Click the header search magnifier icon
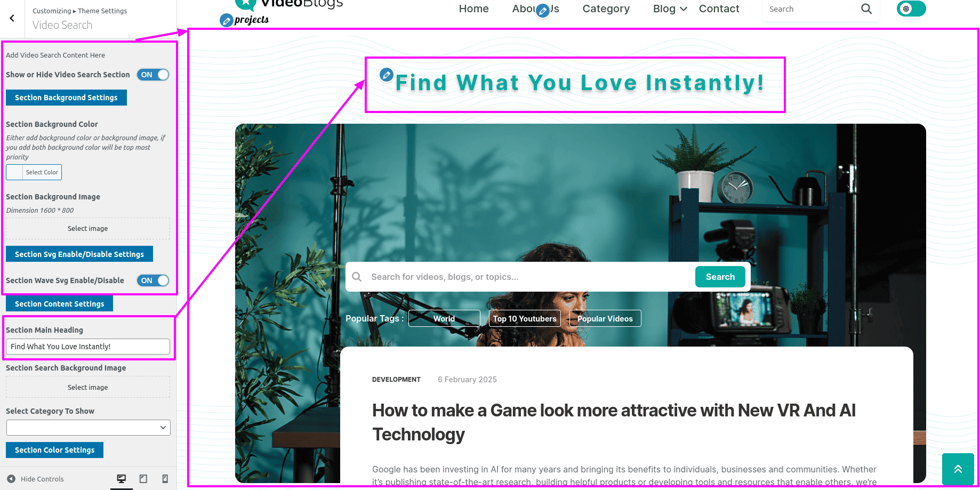Viewport: 980px width, 490px height. coord(866,9)
